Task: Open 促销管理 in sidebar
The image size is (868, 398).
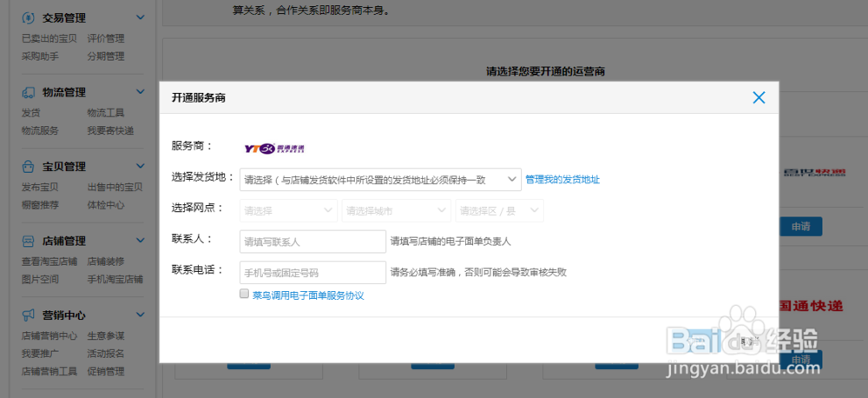Action: [106, 371]
